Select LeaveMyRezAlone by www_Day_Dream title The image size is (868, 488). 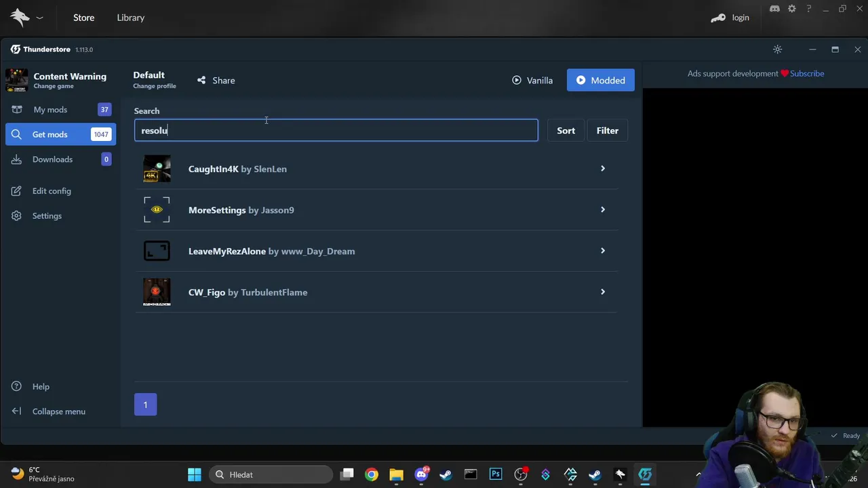pos(271,251)
